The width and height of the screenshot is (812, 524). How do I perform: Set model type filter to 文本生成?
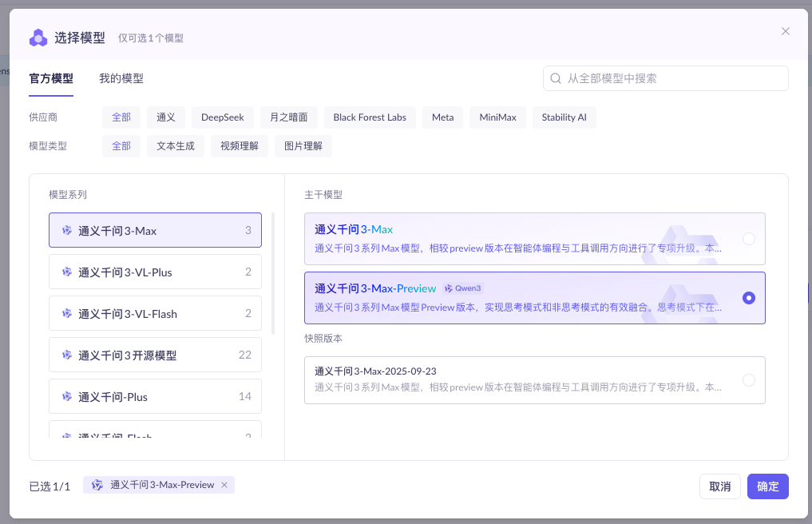(176, 146)
